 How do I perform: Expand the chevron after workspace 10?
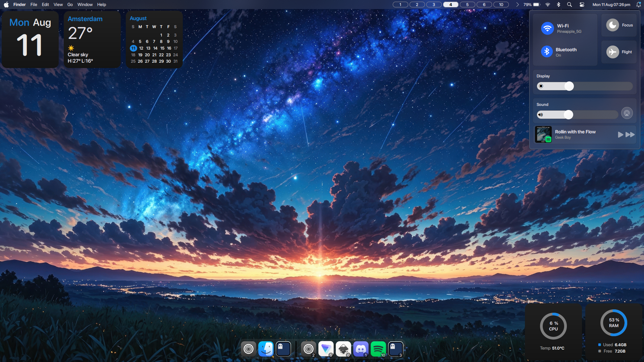coord(517,5)
